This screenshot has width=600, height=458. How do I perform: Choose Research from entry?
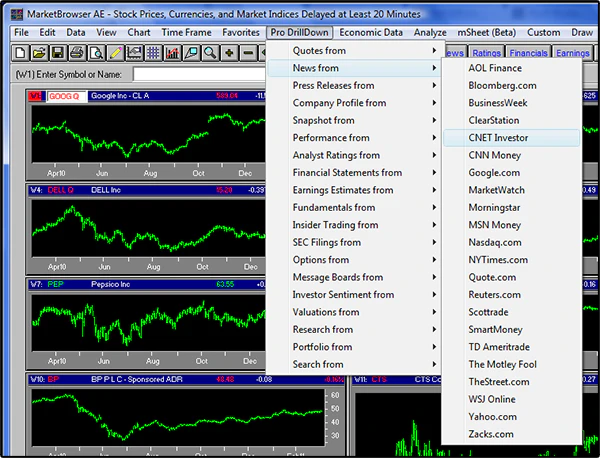(354, 329)
